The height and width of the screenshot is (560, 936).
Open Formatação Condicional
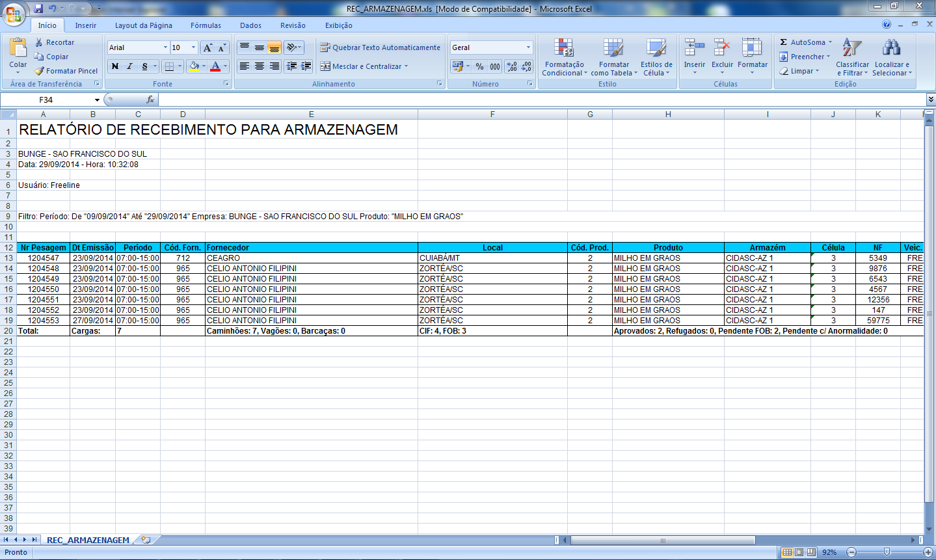coord(563,57)
